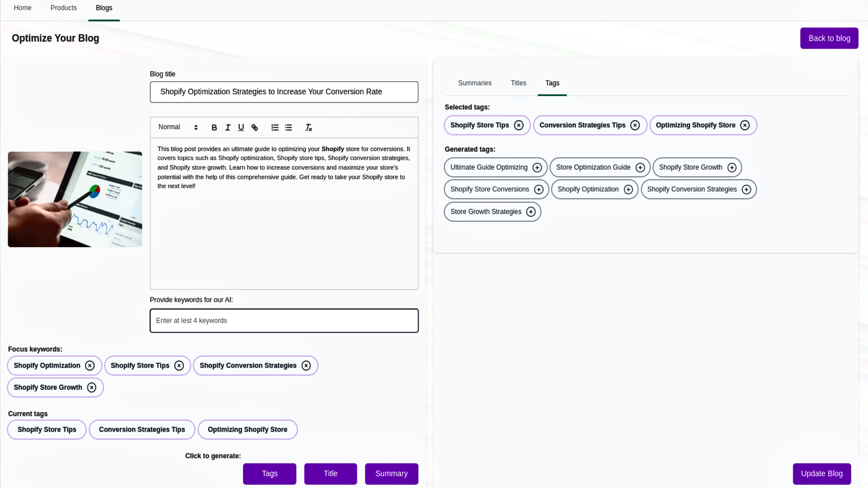The height and width of the screenshot is (488, 868).
Task: Select the Blogs navigation tab
Action: 104,8
